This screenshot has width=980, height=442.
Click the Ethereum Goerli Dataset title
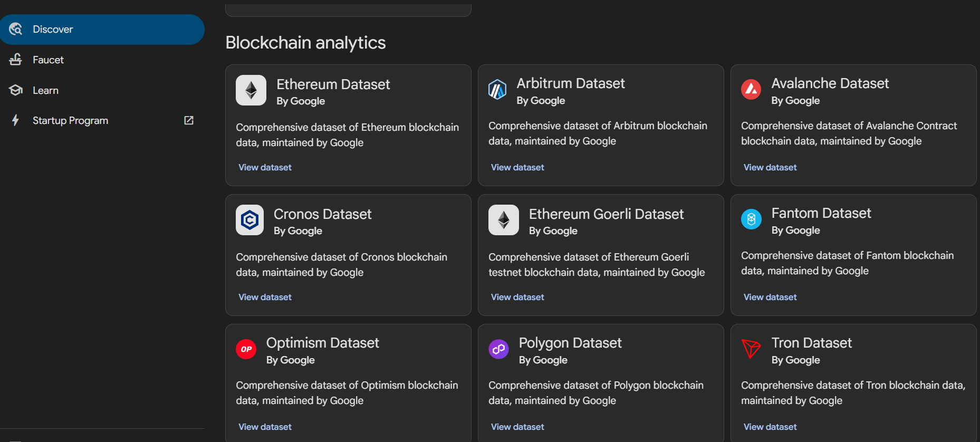[x=607, y=214]
